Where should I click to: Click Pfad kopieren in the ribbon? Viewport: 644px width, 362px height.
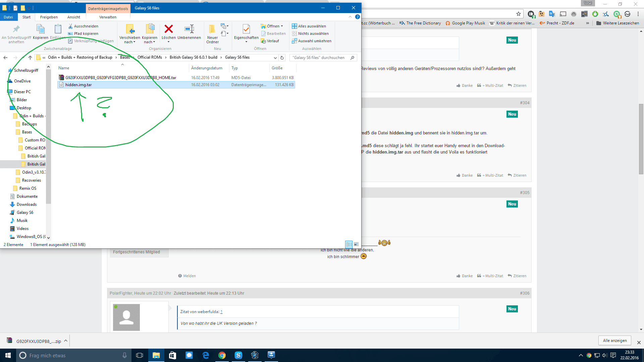pyautogui.click(x=83, y=34)
